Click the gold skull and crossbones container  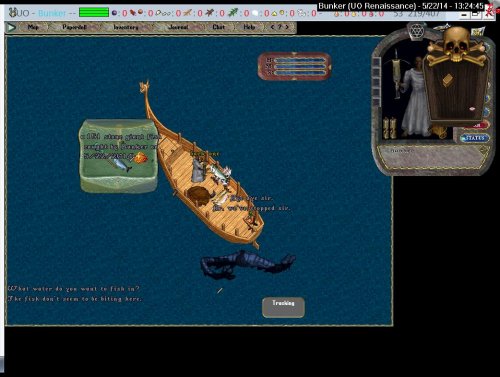[x=456, y=45]
